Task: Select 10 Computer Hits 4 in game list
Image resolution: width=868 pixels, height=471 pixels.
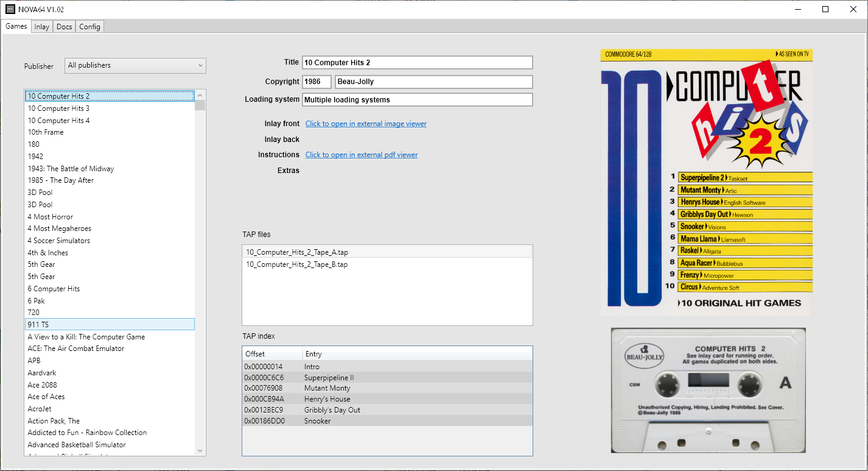Action: tap(110, 121)
